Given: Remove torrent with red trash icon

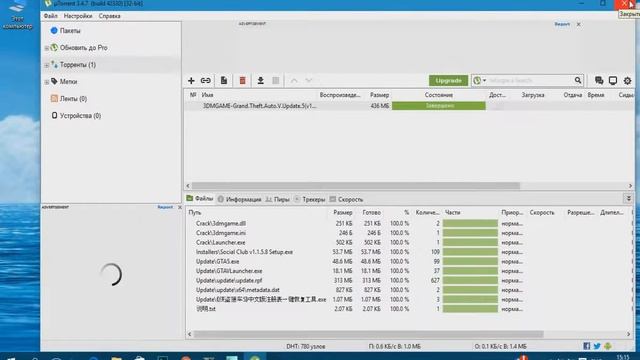Looking at the screenshot, I should click(242, 80).
